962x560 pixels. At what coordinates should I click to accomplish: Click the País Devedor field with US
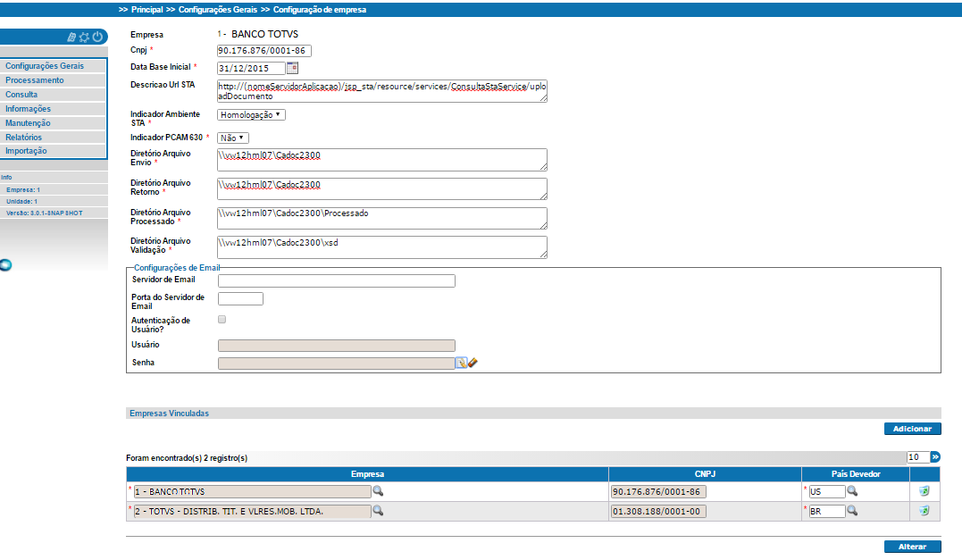(827, 491)
